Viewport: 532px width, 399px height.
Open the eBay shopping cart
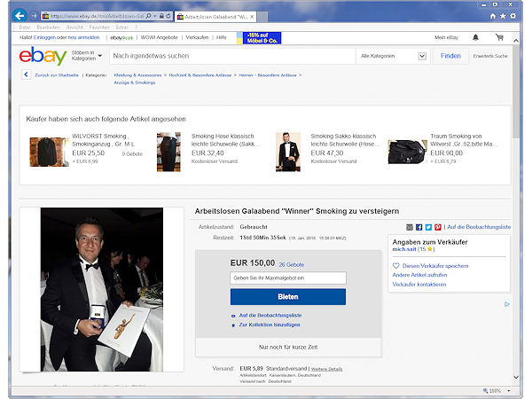(x=499, y=37)
